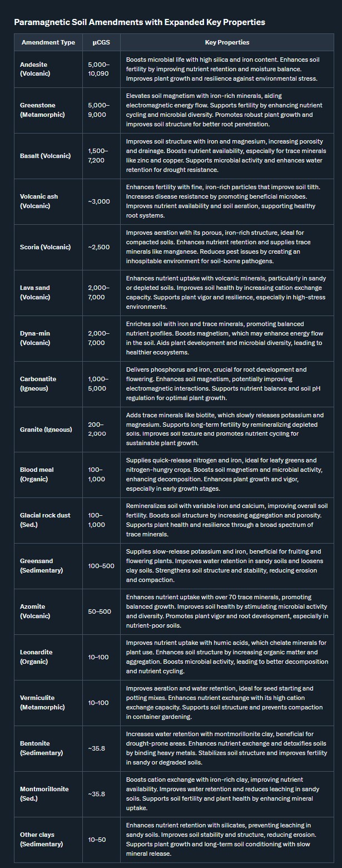Viewport: 342px width, 868px height.
Task: Select the 'Granite (Igneous)' amendment name
Action: pyautogui.click(x=46, y=430)
